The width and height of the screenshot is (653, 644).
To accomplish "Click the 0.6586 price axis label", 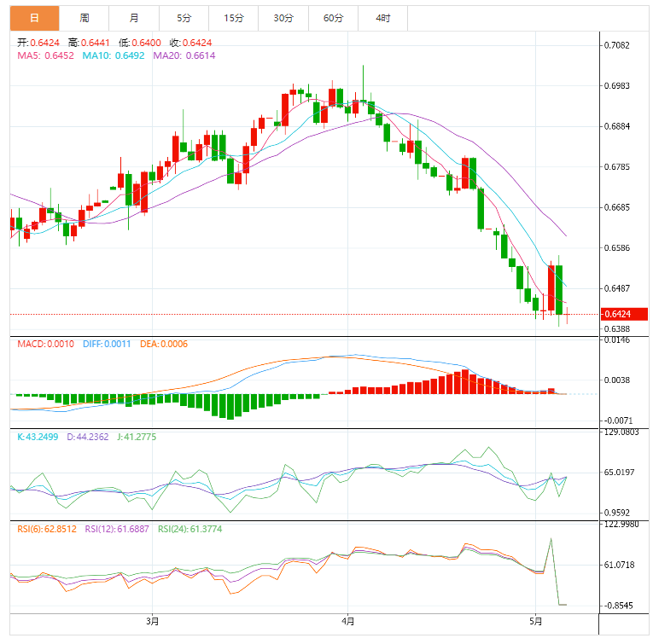I will 617,248.
